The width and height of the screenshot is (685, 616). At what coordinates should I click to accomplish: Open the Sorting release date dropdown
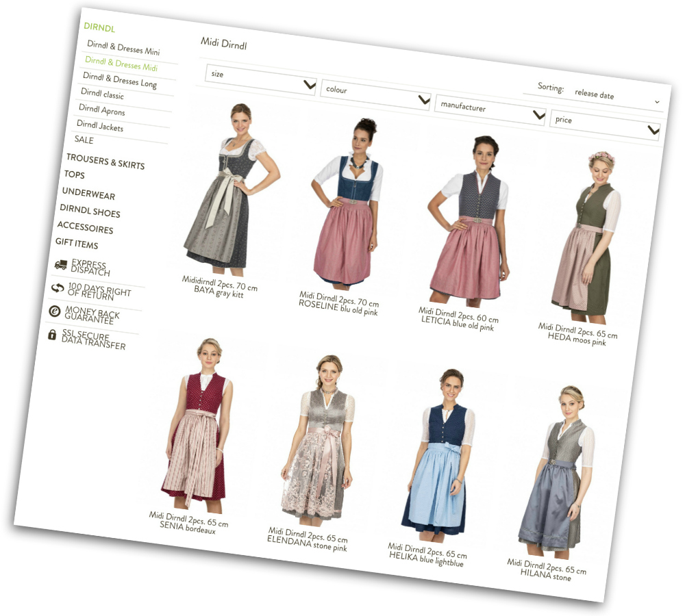click(617, 97)
